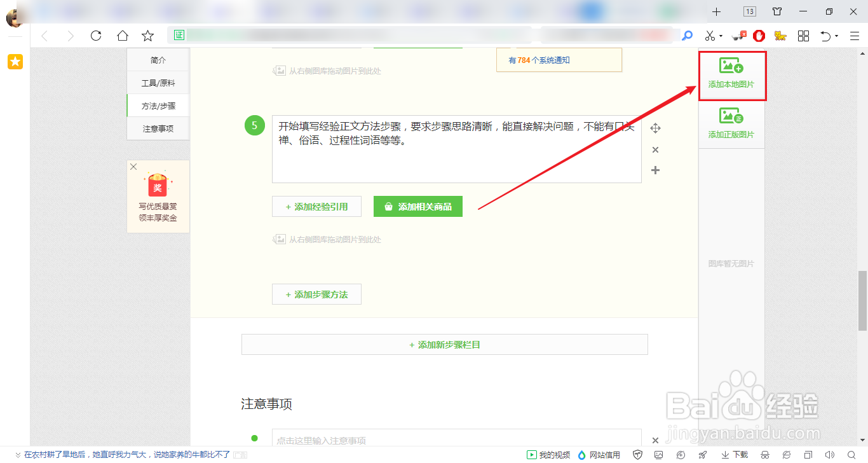
Task: Click the favorites star on the address bar
Action: point(147,36)
